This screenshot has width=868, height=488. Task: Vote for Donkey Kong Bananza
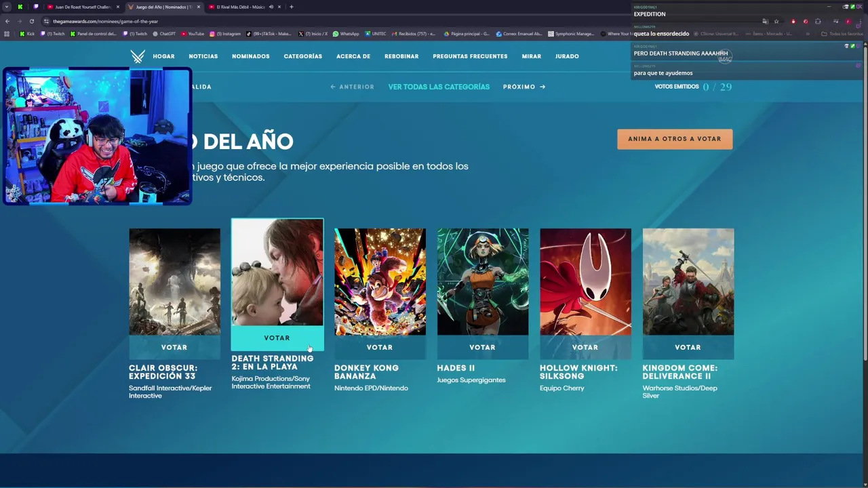[x=380, y=347]
